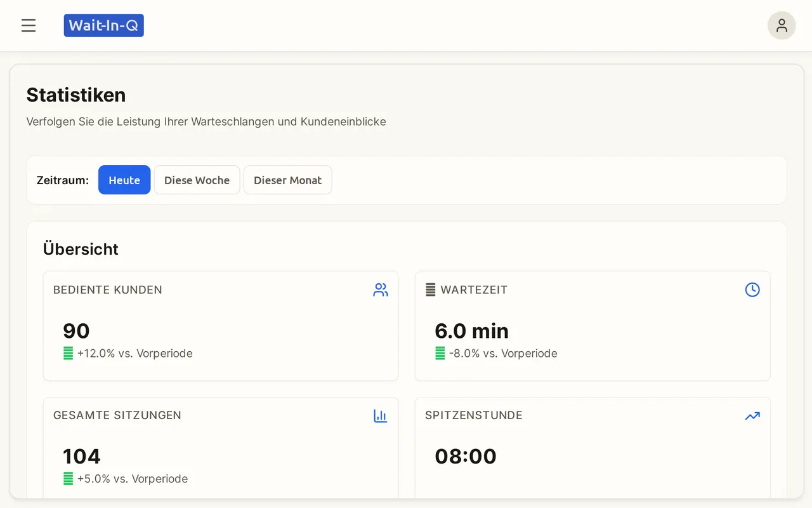Click the Wait-In-Q logo
This screenshot has width=812, height=508.
pyautogui.click(x=104, y=25)
